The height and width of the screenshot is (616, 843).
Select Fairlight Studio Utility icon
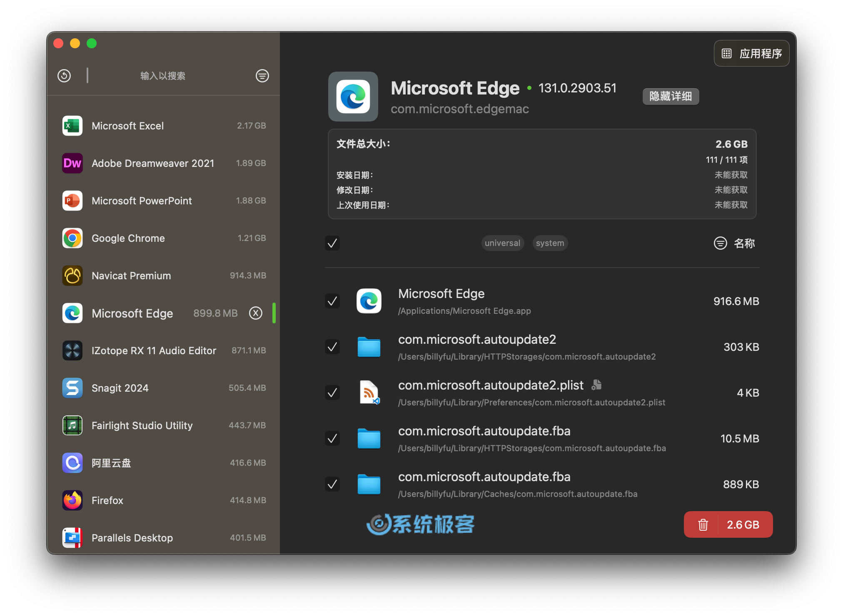(72, 425)
